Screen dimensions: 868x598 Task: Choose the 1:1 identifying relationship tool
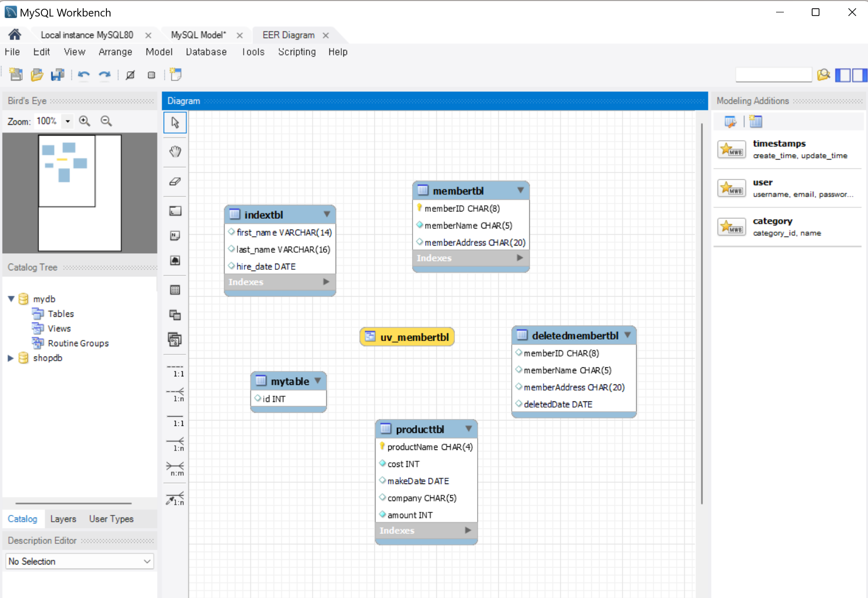click(x=176, y=421)
